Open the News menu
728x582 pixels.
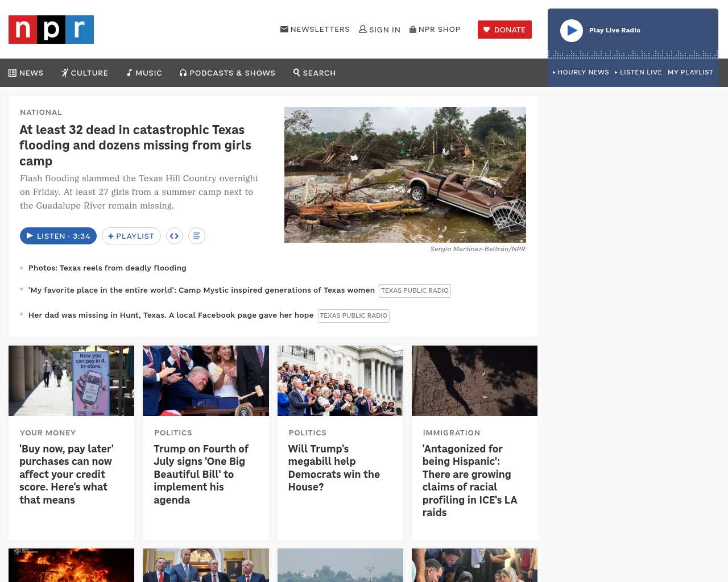[26, 73]
